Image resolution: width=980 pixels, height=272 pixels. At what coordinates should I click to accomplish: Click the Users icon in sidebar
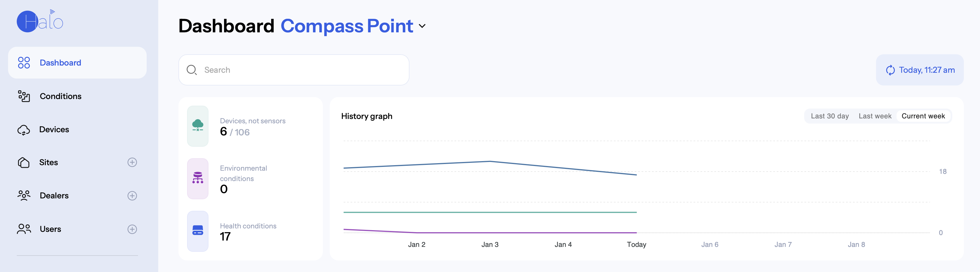coord(24,229)
